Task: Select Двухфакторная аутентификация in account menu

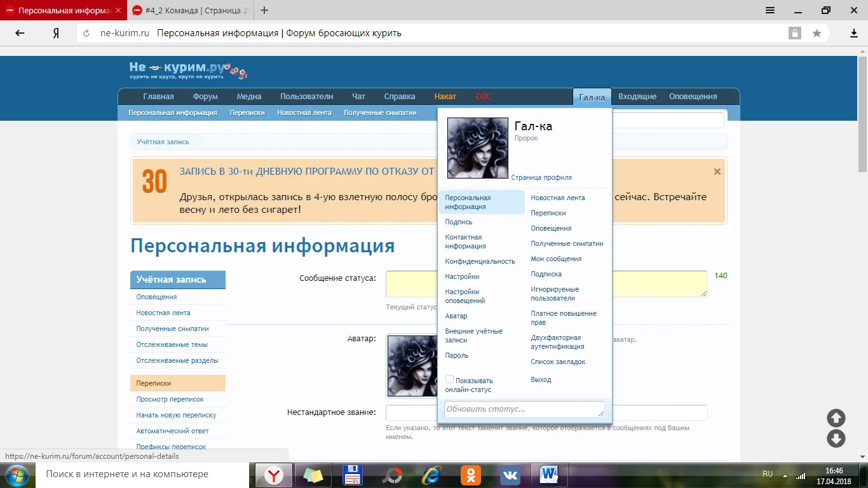Action: (557, 342)
